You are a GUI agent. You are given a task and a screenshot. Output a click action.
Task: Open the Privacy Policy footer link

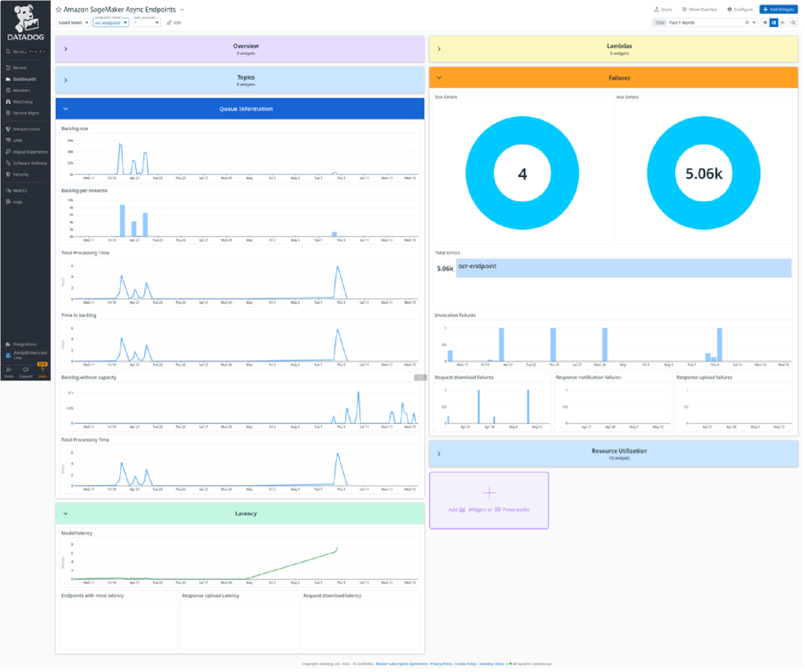click(440, 664)
